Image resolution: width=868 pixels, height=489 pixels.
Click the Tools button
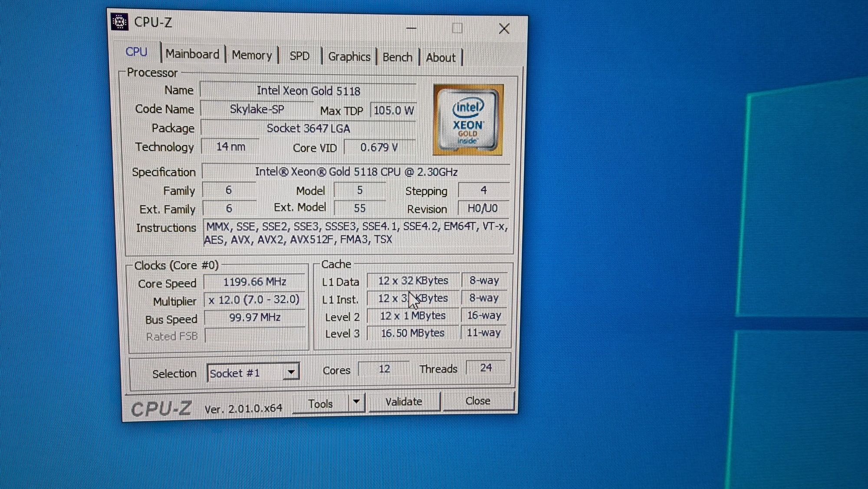(x=320, y=404)
